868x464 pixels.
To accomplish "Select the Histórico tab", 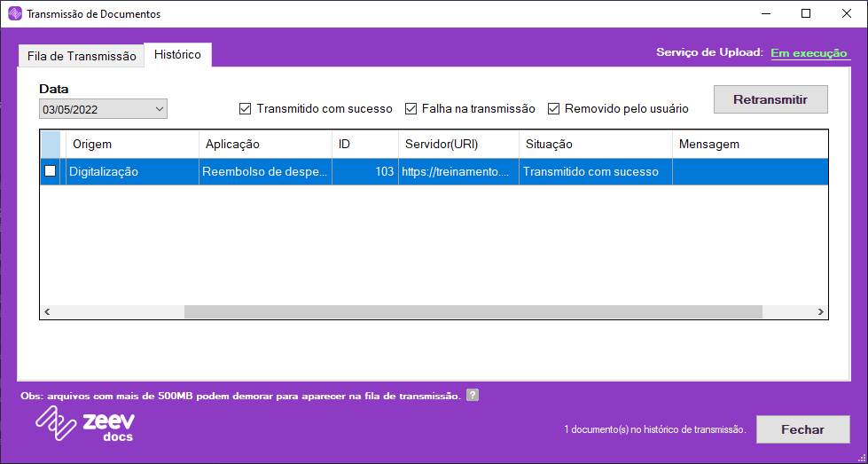I will pyautogui.click(x=177, y=55).
